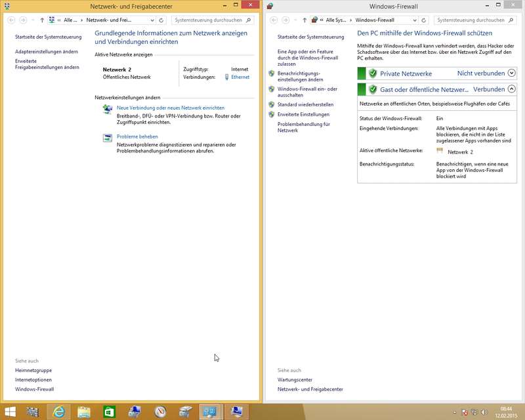This screenshot has width=525, height=420.
Task: Expand the Private Netzwerke section
Action: point(512,73)
